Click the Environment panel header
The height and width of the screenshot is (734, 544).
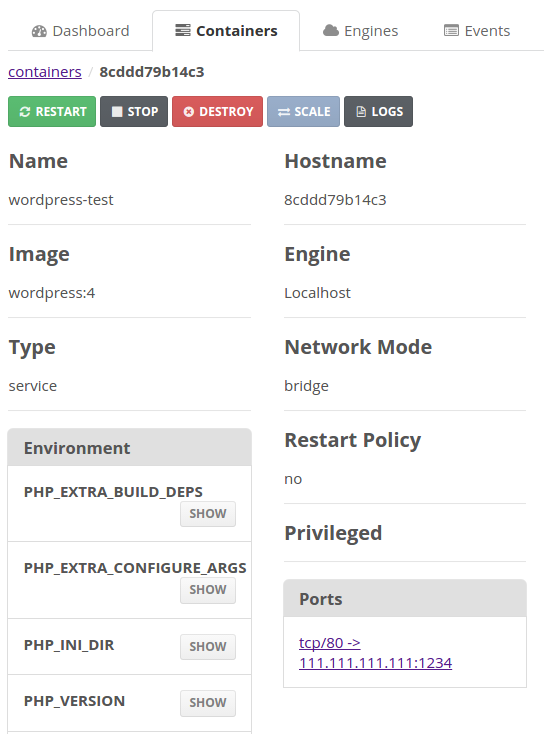click(x=130, y=448)
